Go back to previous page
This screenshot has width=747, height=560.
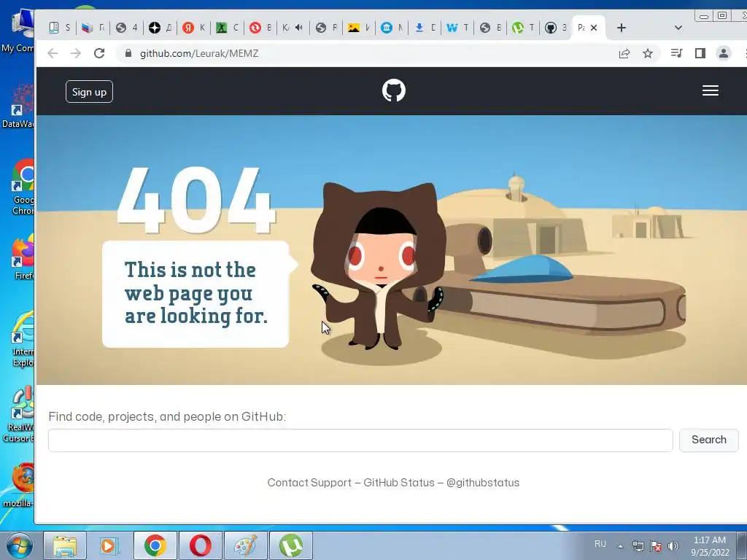(x=53, y=53)
